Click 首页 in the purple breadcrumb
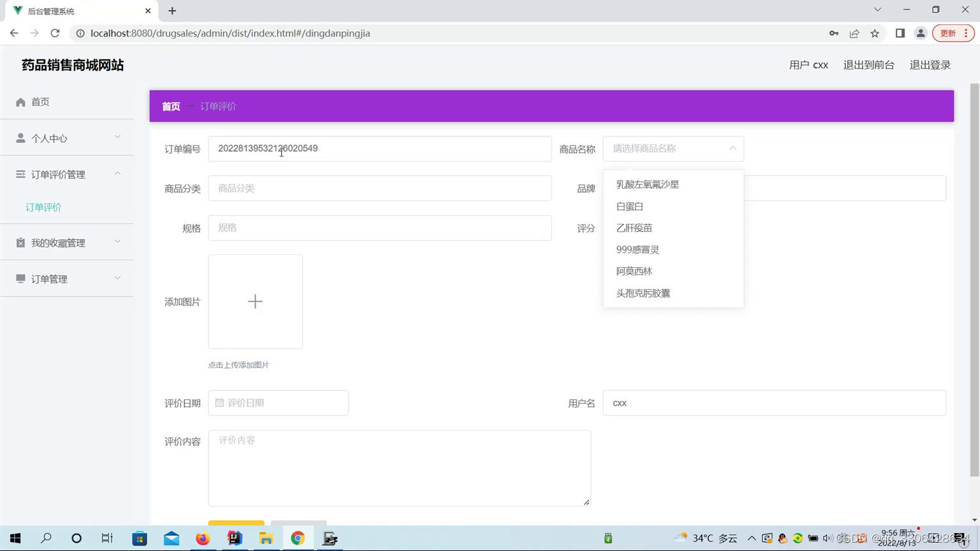 point(171,107)
